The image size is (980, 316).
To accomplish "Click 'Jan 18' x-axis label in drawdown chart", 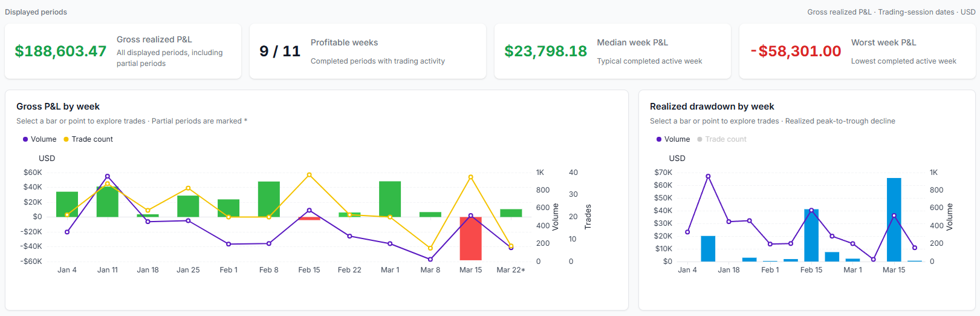I will pyautogui.click(x=729, y=270).
